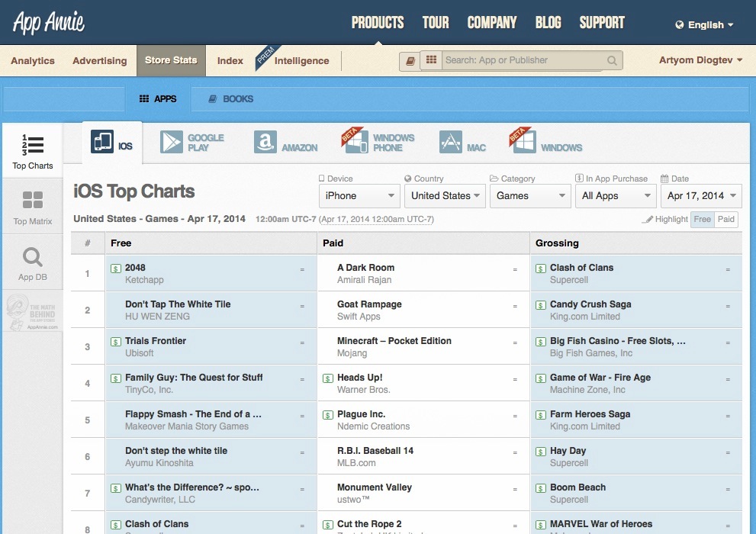
Task: Open the 2048 app link
Action: 135,268
